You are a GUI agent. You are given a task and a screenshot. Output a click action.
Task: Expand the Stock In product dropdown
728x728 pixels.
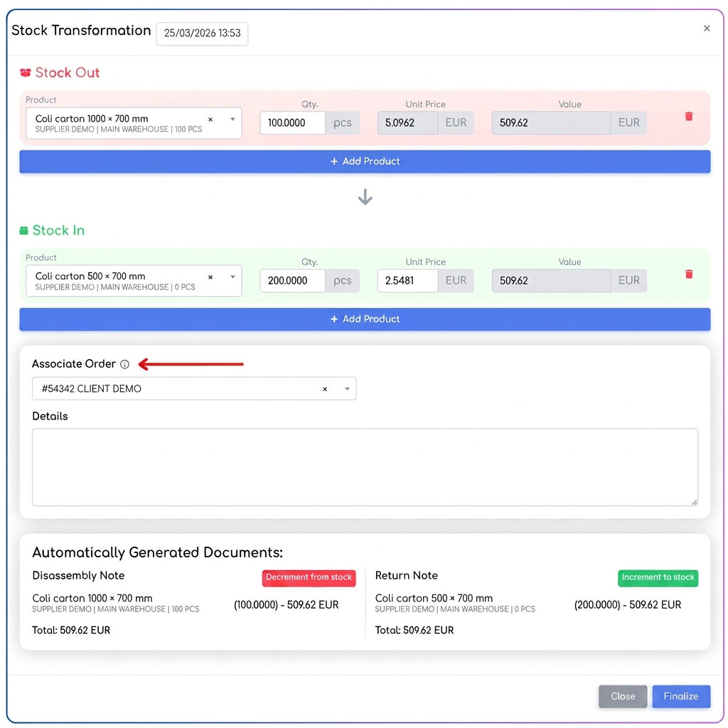click(232, 277)
